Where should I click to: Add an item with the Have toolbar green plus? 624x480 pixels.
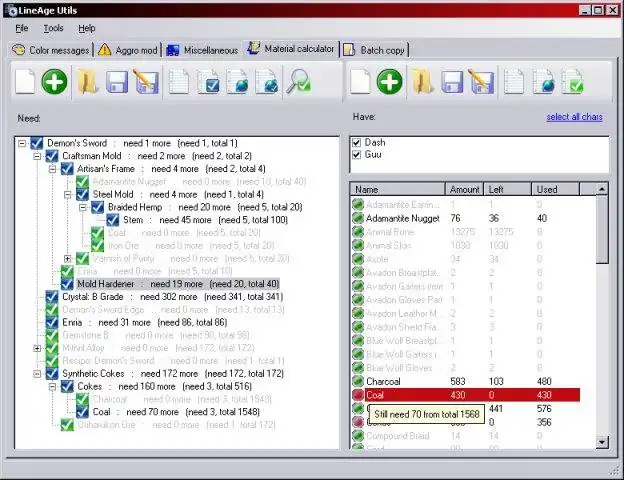point(390,82)
